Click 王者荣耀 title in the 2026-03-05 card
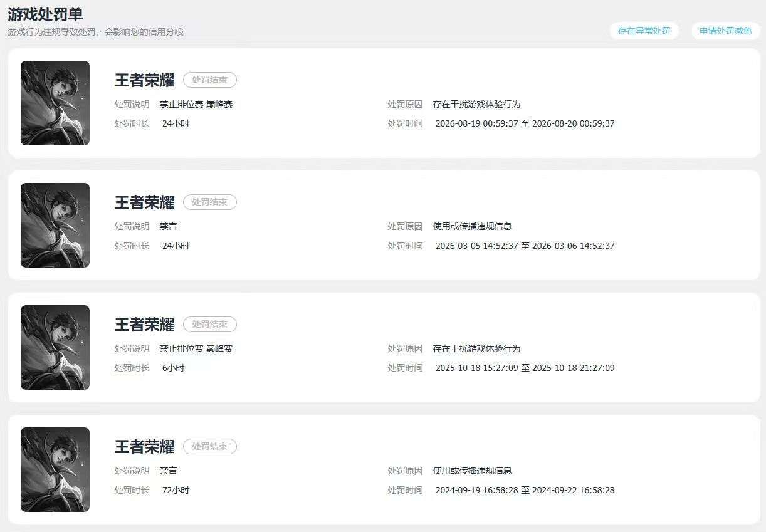Viewport: 766px width, 532px height. pos(144,202)
